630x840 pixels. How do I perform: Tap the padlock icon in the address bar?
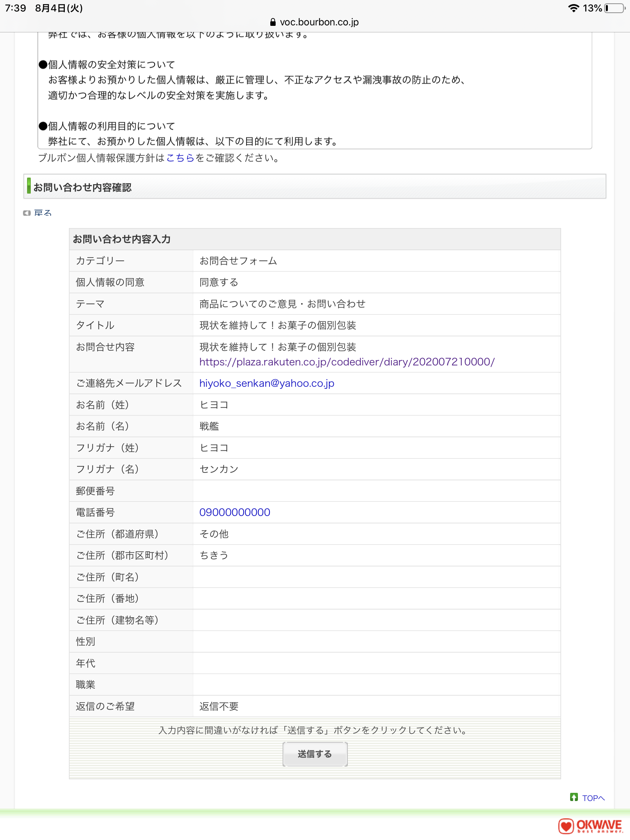click(273, 22)
